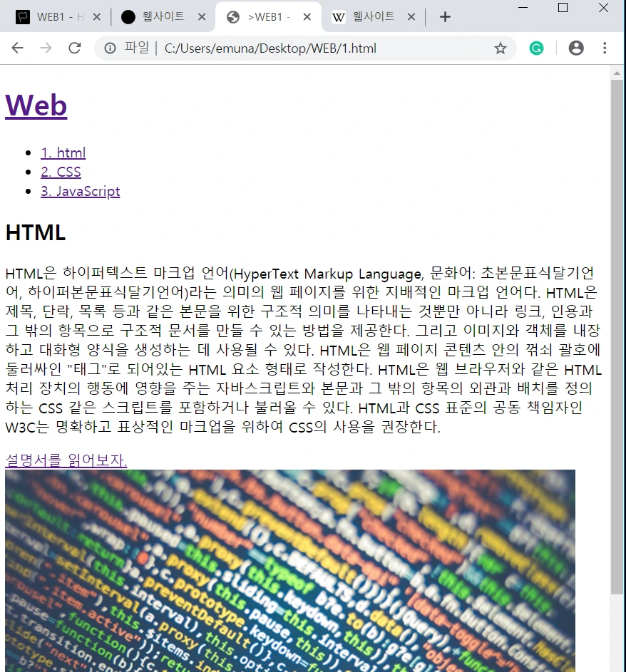Open the 3. JavaScript link
Viewport: 626px width, 672px height.
point(80,191)
